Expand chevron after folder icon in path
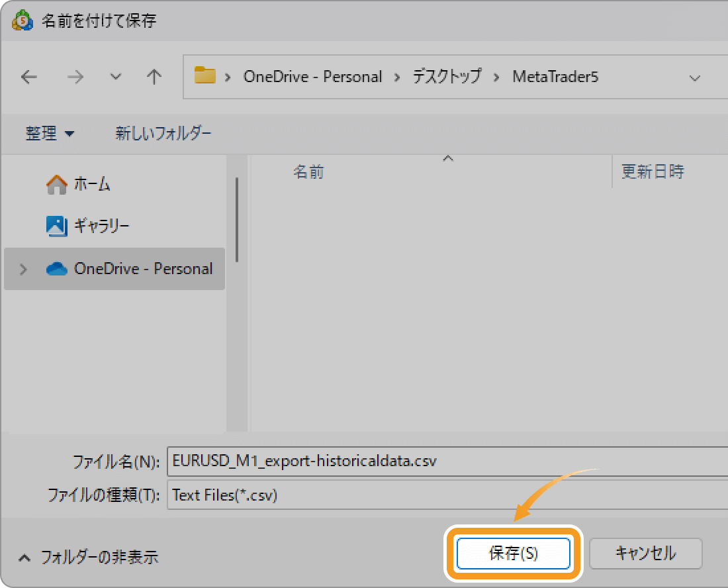This screenshot has width=728, height=588. click(x=228, y=77)
